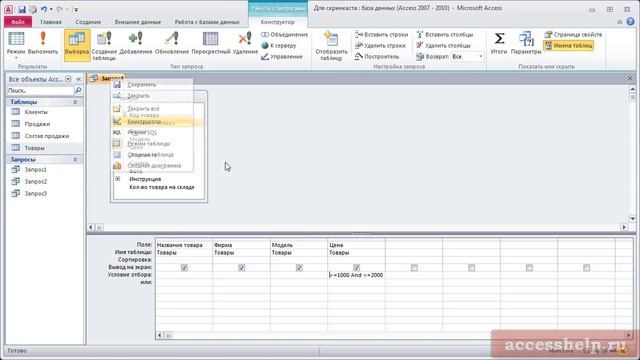The width and height of the screenshot is (640, 360).
Task: Click the Поиск search field
Action: click(x=40, y=90)
